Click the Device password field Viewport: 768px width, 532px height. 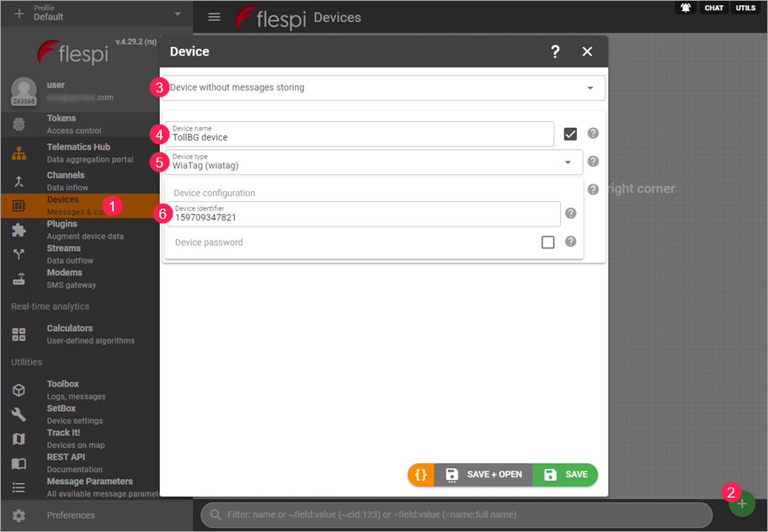353,242
